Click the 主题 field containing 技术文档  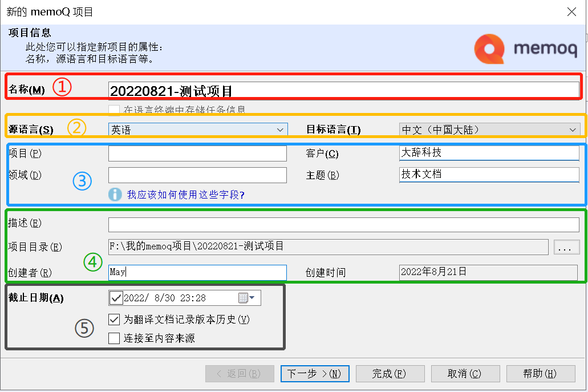[x=489, y=175]
